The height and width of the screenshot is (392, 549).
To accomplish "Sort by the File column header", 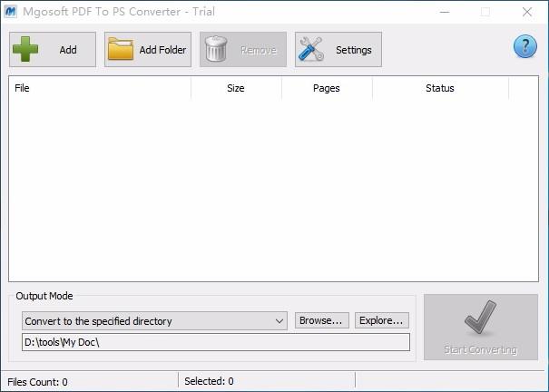I will [100, 88].
